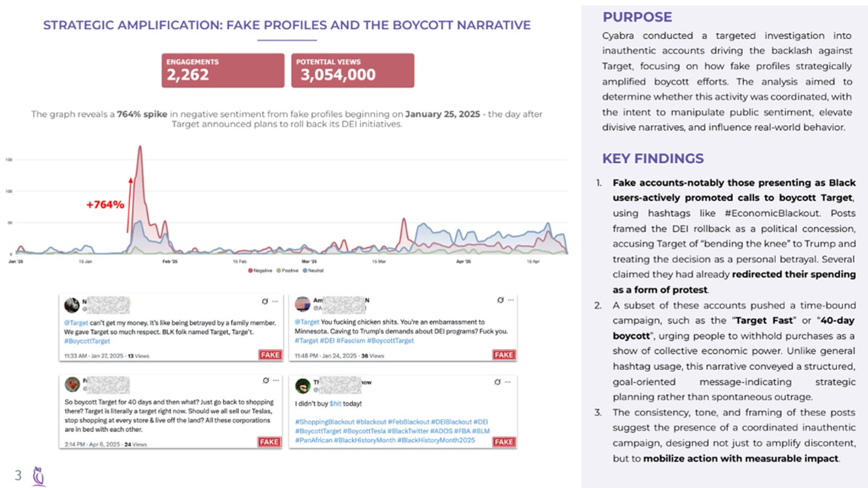Toggle the Neutral series in chart legend
The height and width of the screenshot is (488, 868).
pyautogui.click(x=309, y=271)
